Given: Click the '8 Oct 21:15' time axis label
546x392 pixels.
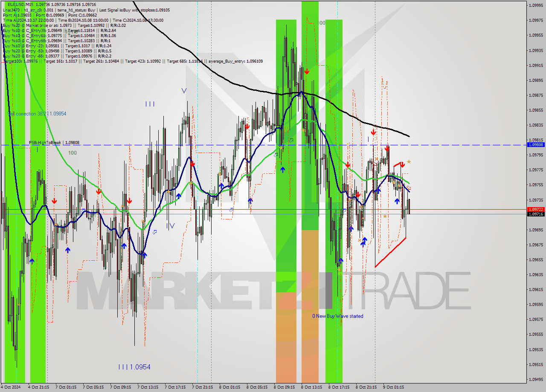Looking at the screenshot, I should (366, 387).
